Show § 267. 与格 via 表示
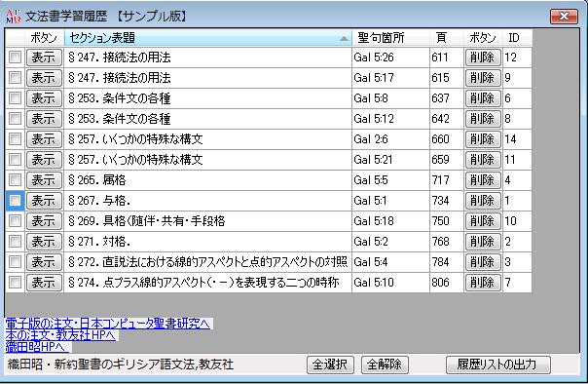The height and width of the screenshot is (384, 588). point(44,201)
